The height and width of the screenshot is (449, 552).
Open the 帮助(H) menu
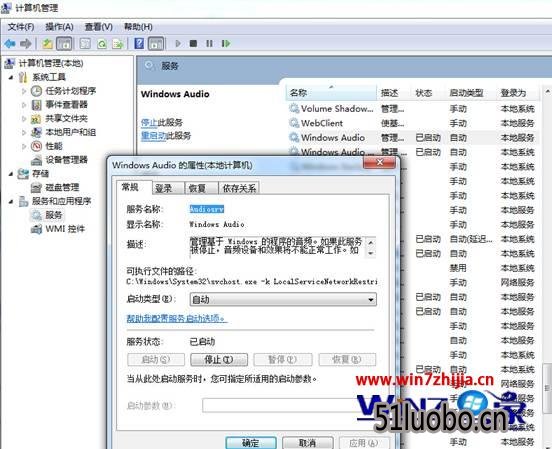click(138, 27)
